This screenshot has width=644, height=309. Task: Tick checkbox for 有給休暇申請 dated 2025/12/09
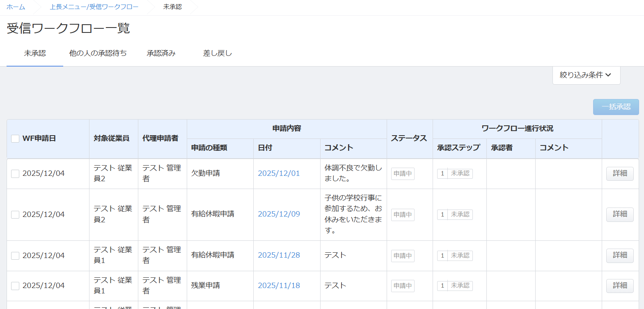(15, 214)
